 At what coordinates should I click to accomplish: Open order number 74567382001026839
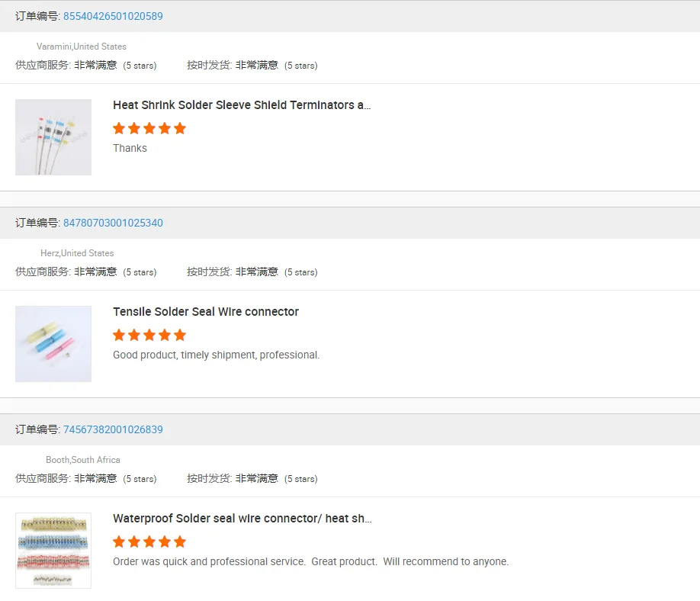(x=113, y=429)
